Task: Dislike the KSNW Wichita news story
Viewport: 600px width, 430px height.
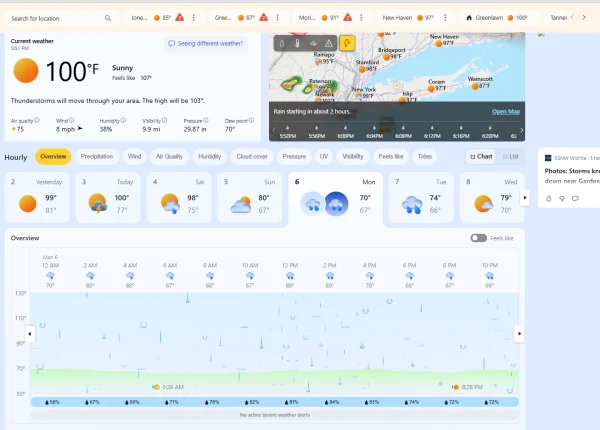Action: tap(562, 199)
